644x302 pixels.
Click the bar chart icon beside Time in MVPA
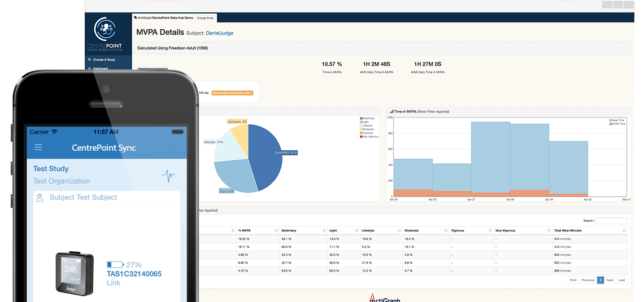point(391,111)
